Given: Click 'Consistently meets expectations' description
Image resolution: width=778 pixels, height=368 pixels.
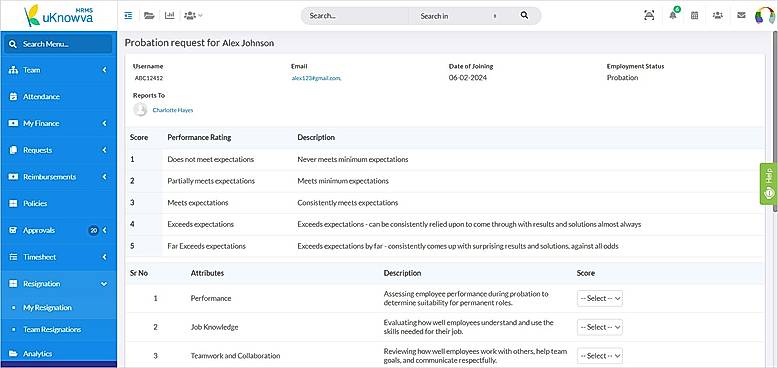Looking at the screenshot, I should (347, 203).
